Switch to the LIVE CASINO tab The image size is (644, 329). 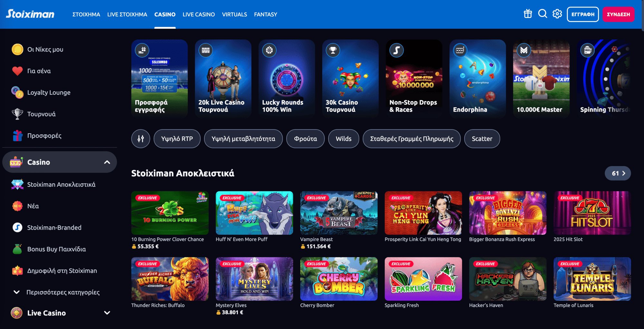point(199,15)
